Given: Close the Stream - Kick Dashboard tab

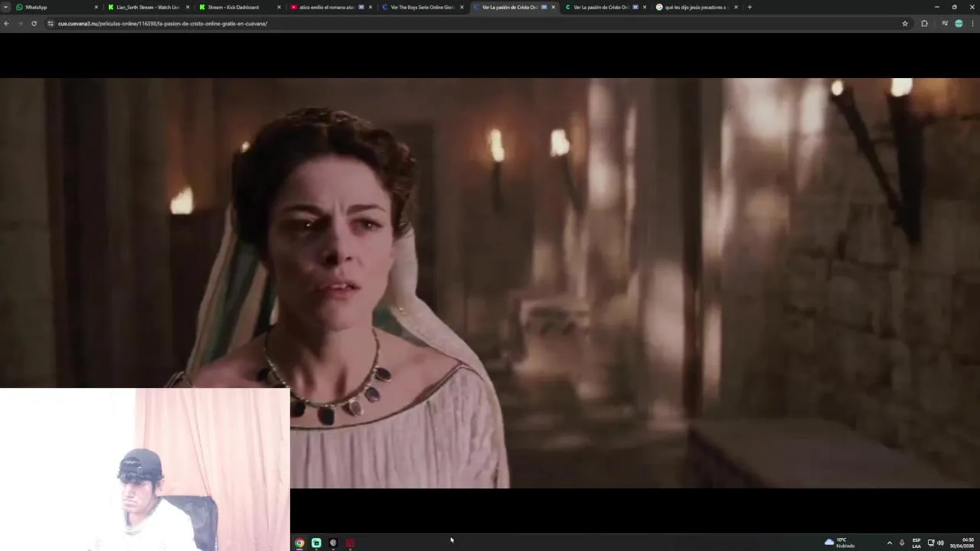Looking at the screenshot, I should (x=279, y=7).
